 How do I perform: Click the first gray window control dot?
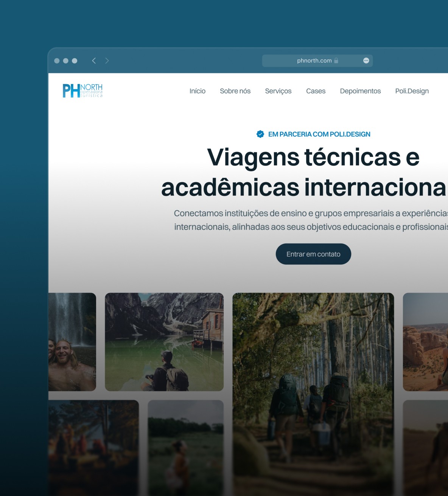pyautogui.click(x=57, y=61)
